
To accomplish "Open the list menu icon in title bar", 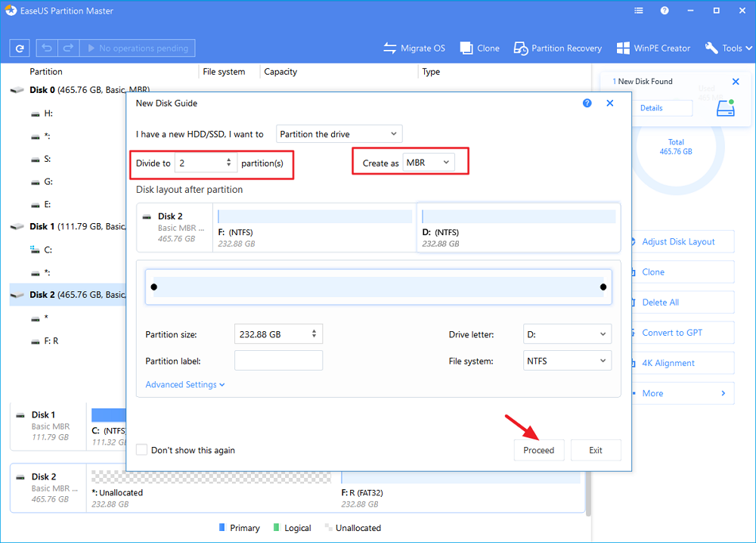I will coord(638,11).
